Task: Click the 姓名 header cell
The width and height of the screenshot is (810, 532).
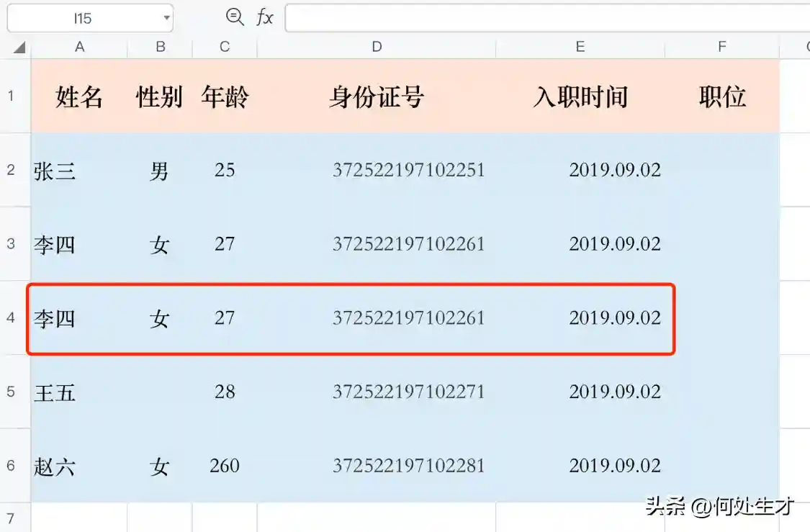Action: pos(79,96)
